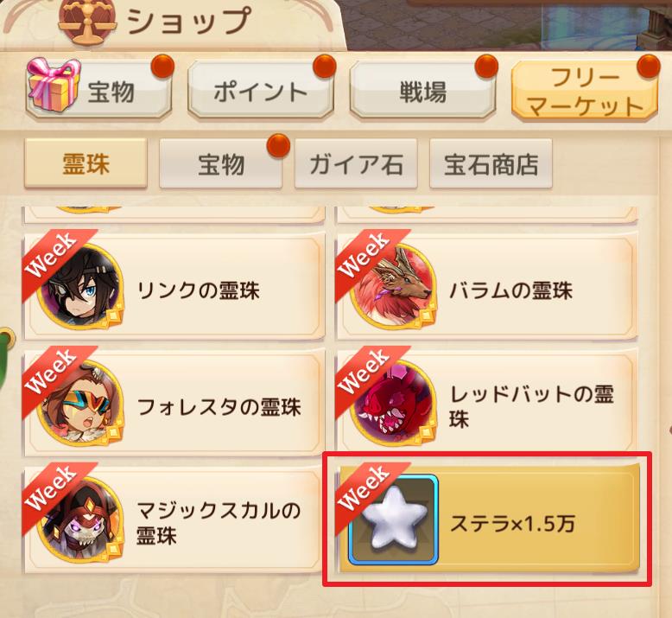Go to the 宝石商店 sub-tab

coord(491,164)
